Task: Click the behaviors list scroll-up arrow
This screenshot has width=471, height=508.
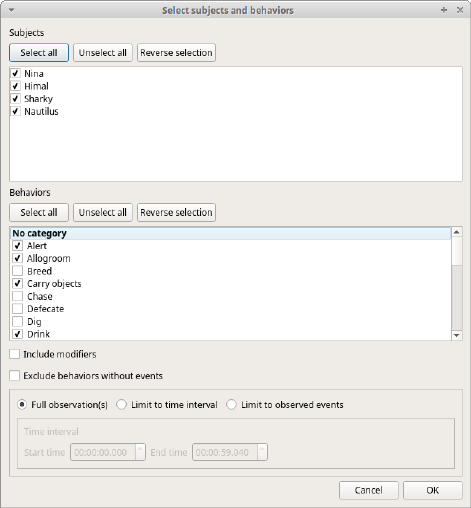Action: pos(457,232)
